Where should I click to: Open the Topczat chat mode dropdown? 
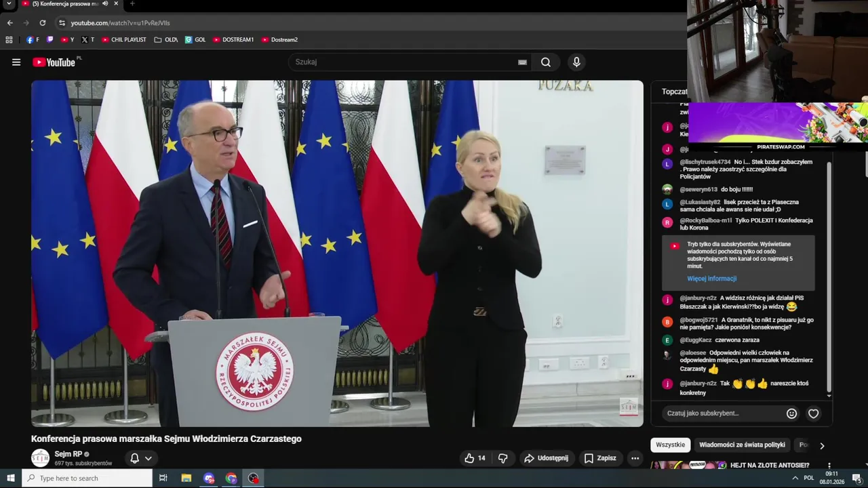675,91
